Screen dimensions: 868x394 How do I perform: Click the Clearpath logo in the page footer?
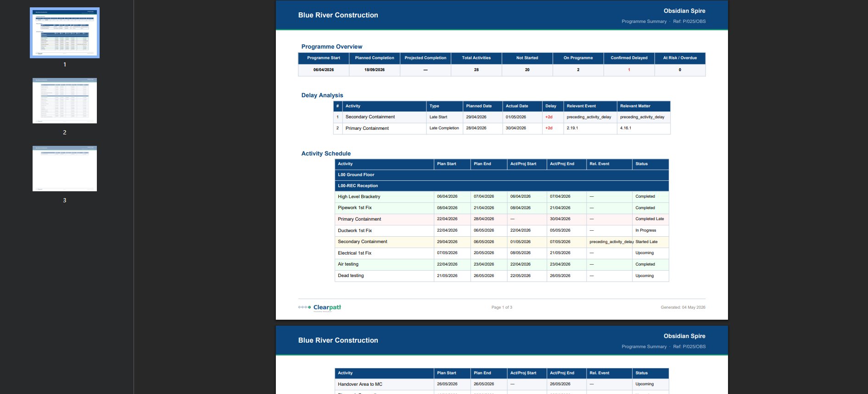pos(319,308)
